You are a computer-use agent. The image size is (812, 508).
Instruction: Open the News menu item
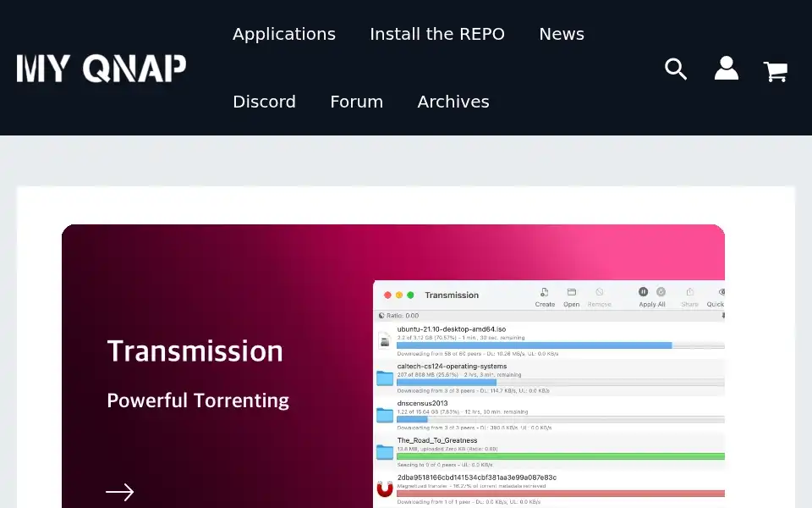pos(562,34)
